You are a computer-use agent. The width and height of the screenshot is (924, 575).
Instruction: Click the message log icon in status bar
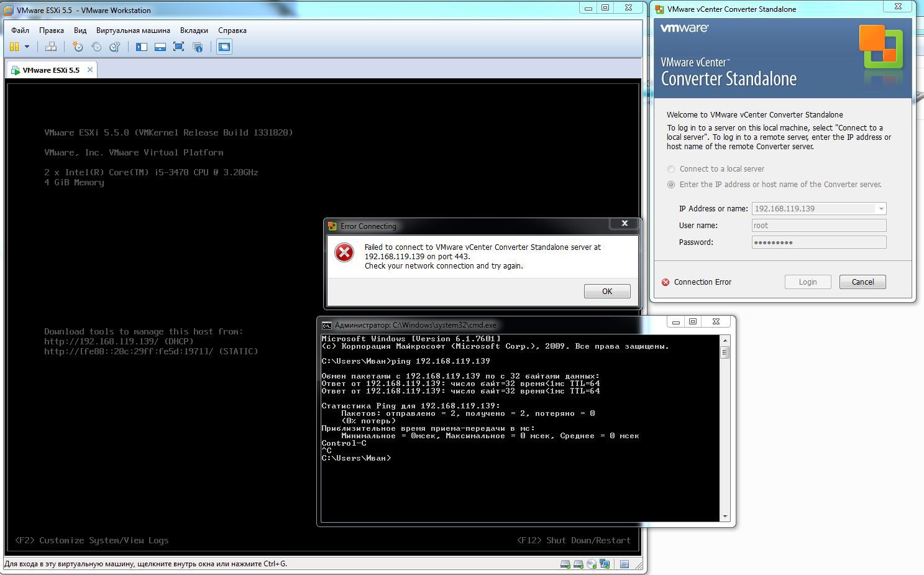[624, 564]
